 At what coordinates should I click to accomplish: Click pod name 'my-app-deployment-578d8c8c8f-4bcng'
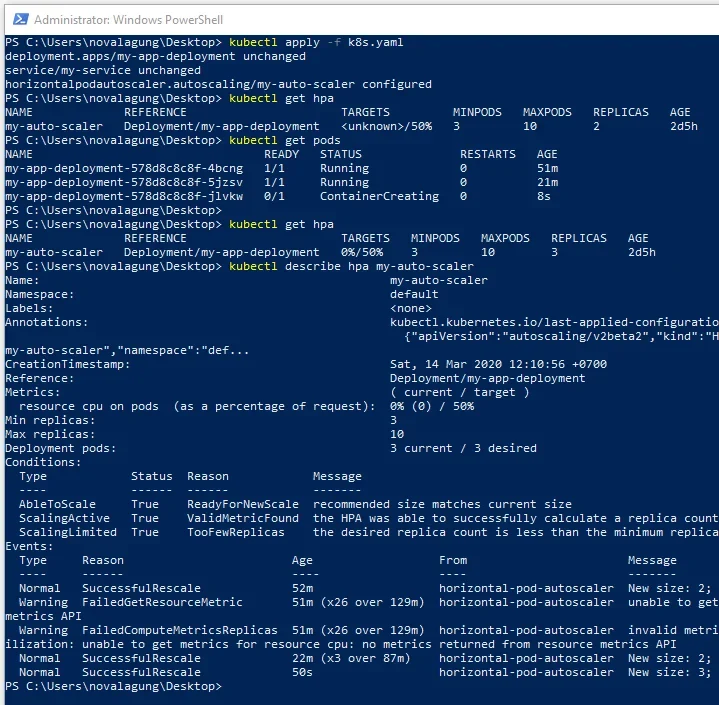coord(124,168)
